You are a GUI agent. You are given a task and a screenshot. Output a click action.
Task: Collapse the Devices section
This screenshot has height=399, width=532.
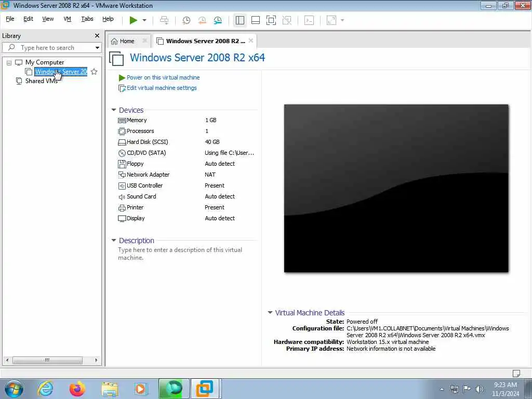(x=114, y=110)
